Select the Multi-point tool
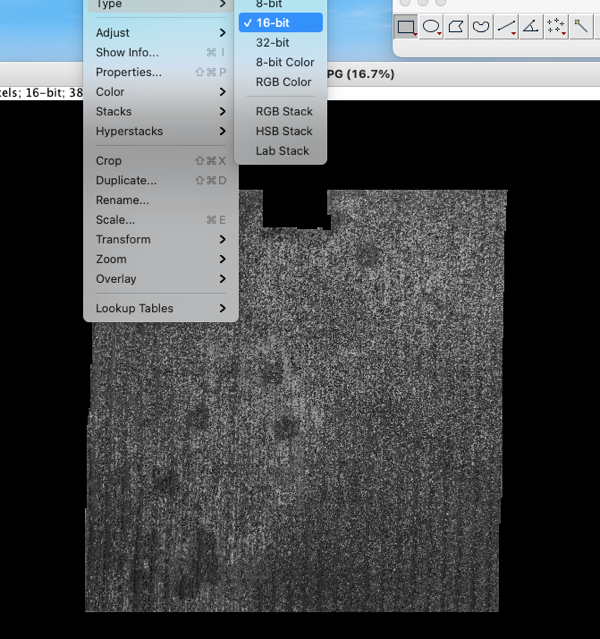The image size is (600, 639). pyautogui.click(x=556, y=27)
